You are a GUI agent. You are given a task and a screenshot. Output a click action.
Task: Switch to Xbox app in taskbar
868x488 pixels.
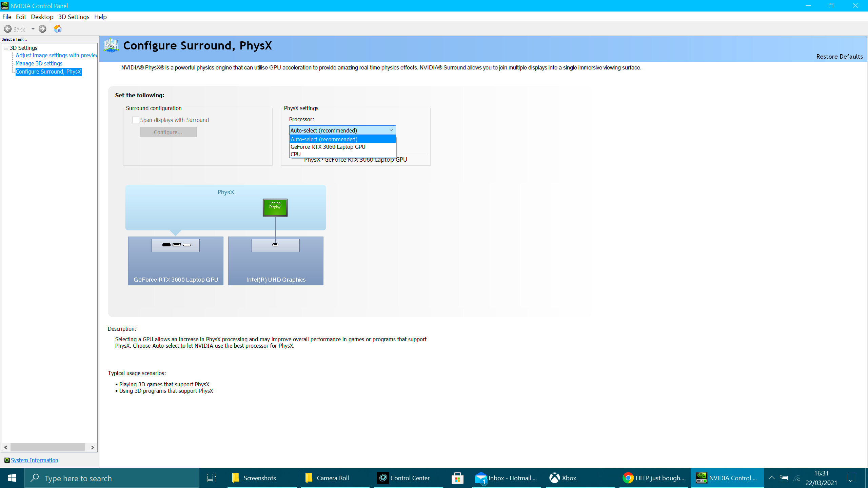(x=580, y=478)
